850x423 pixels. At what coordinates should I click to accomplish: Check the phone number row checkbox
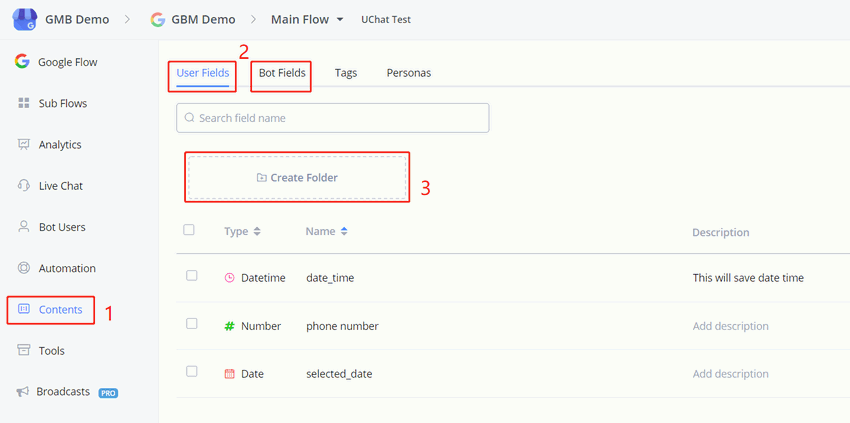click(x=192, y=324)
